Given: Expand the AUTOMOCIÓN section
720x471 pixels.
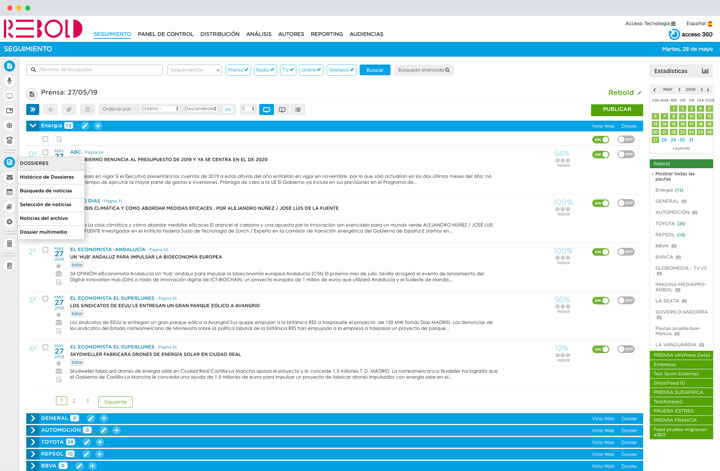Looking at the screenshot, I should [33, 430].
